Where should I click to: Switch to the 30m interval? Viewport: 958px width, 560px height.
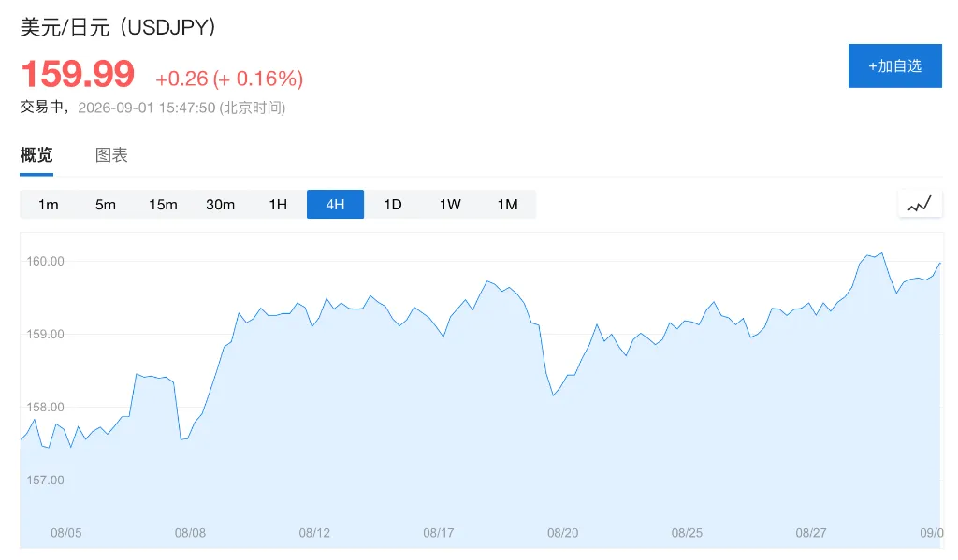[x=221, y=205]
